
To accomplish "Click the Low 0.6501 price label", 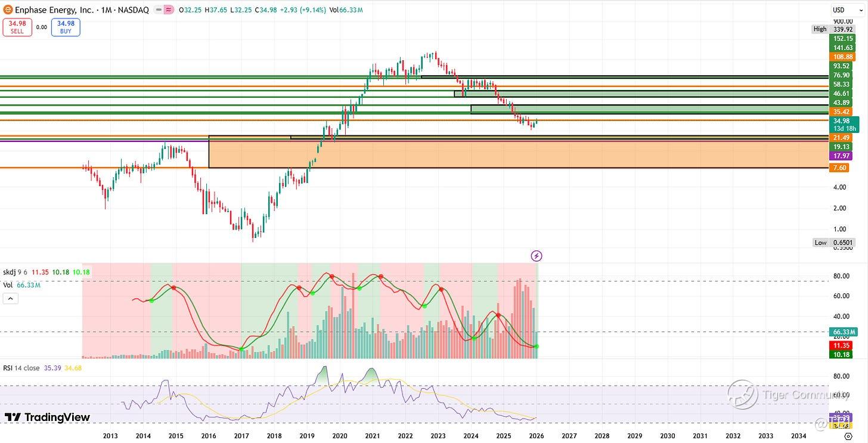I will (x=834, y=243).
